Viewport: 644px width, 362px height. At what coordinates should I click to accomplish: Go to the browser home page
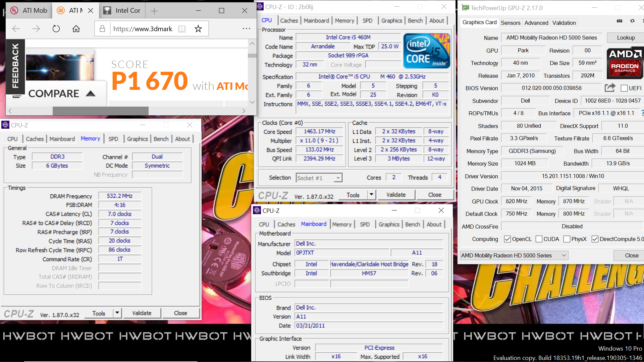(76, 29)
